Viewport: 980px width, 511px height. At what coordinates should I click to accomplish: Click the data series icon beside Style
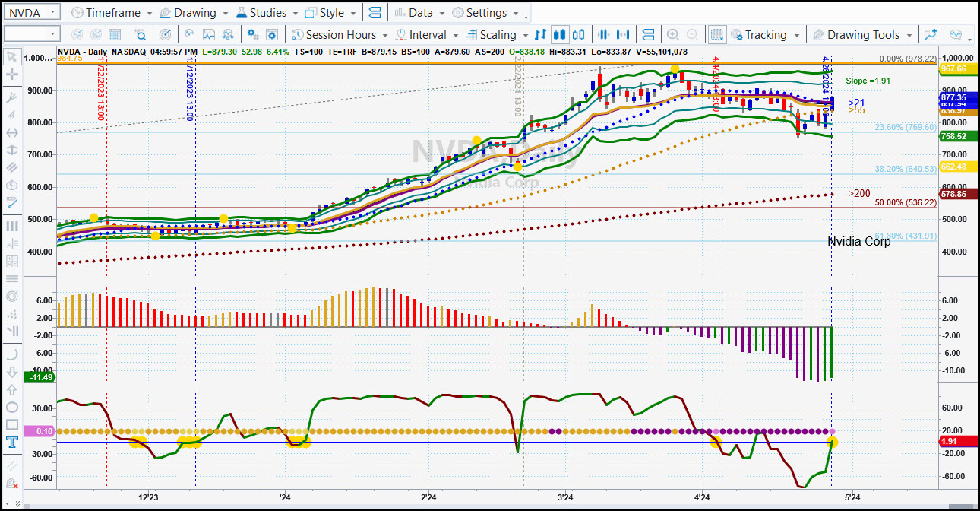point(373,13)
